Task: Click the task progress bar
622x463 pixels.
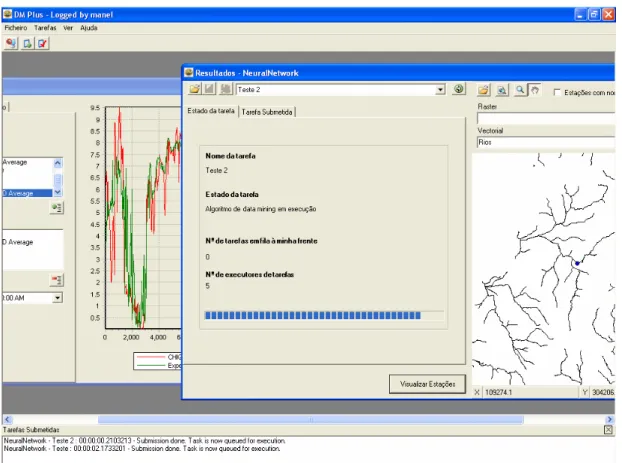Action: [324, 315]
